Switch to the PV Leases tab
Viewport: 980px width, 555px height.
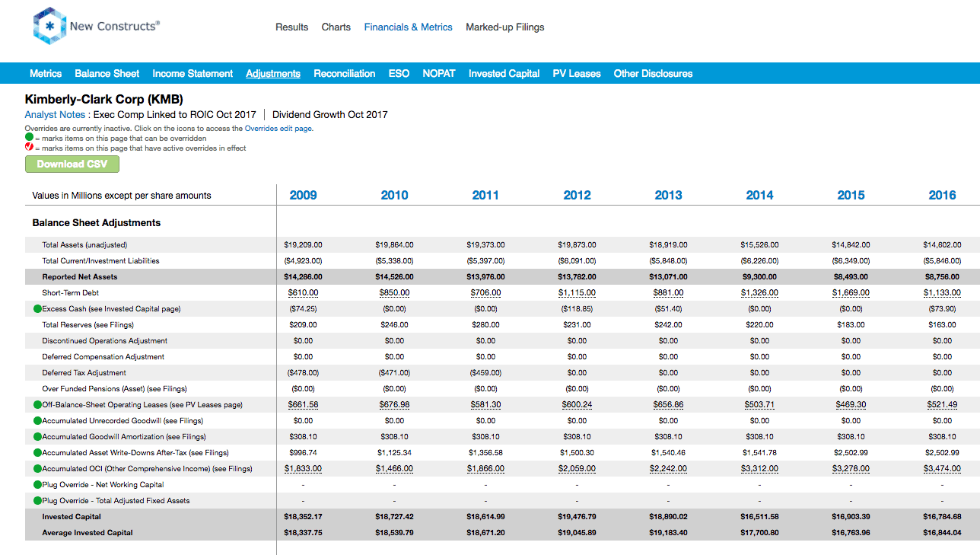pos(577,74)
